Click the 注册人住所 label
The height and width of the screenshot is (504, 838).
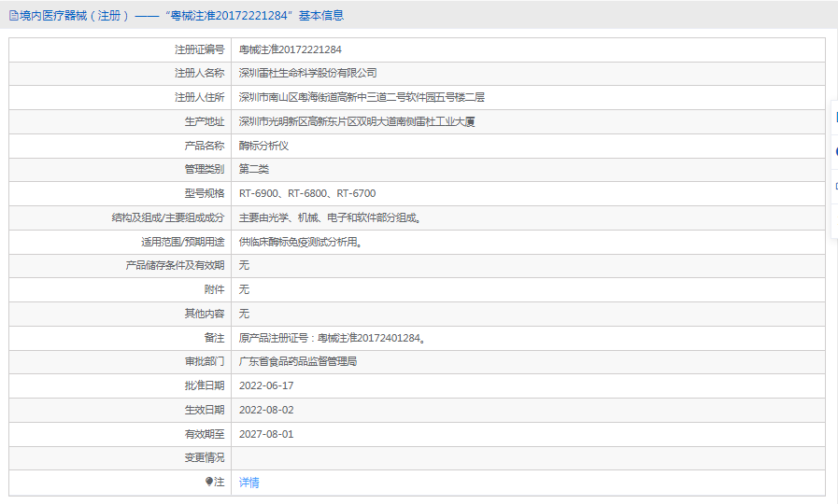tap(199, 97)
